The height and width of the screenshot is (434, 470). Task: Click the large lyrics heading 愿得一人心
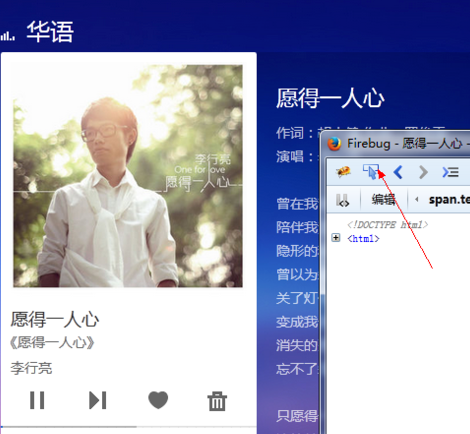tap(330, 98)
